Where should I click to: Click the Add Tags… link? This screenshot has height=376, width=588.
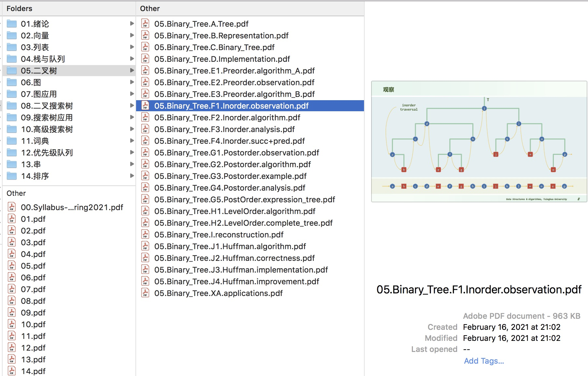[484, 361]
